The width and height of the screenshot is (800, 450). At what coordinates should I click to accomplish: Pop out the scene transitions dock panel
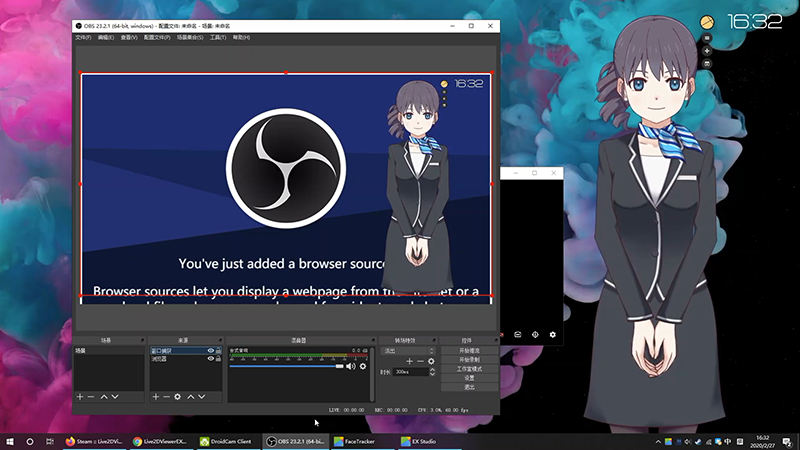click(434, 340)
